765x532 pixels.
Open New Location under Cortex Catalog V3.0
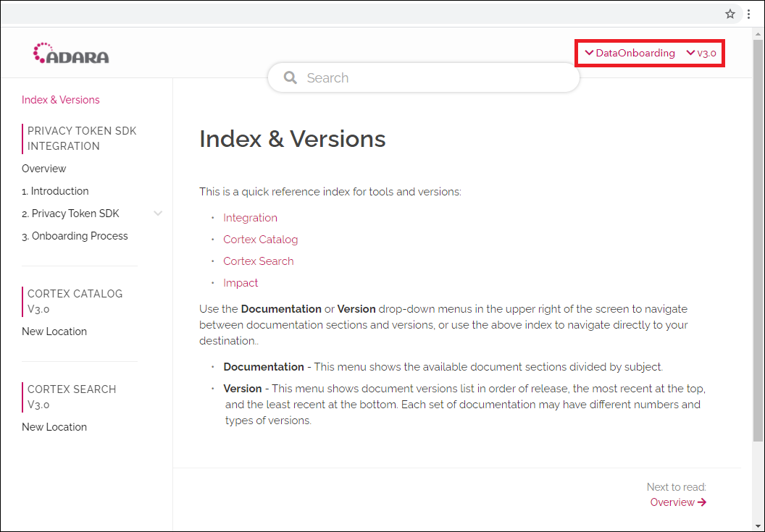coord(54,332)
